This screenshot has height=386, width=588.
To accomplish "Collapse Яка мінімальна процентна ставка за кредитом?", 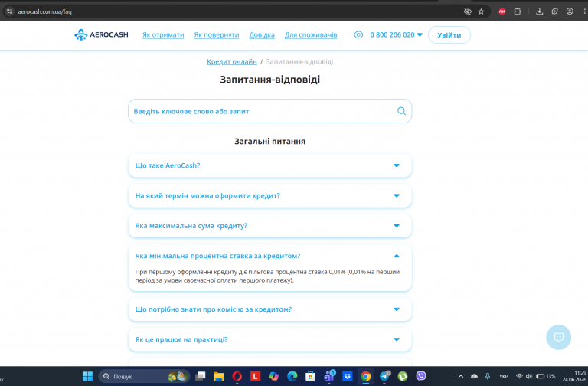I will [x=269, y=256].
